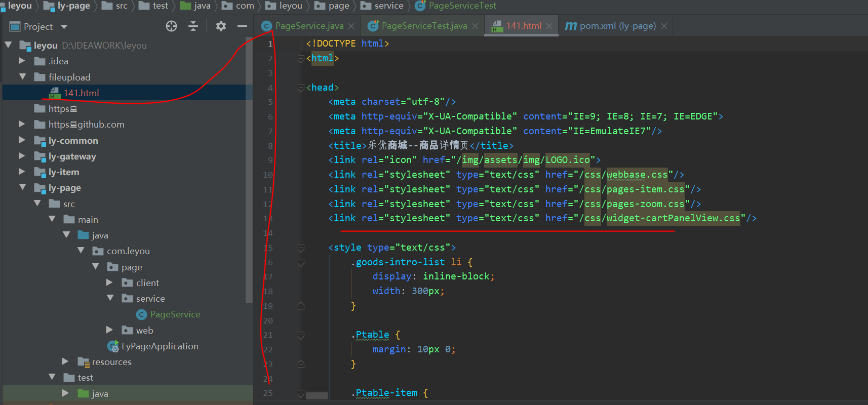Screen dimensions: 868x405
Task: Click the editor horizontal scrollbar thumb
Action: pyautogui.click(x=317, y=396)
